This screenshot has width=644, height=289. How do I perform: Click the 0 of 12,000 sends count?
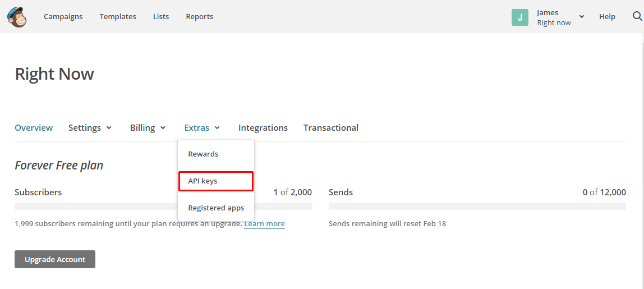[x=604, y=192]
